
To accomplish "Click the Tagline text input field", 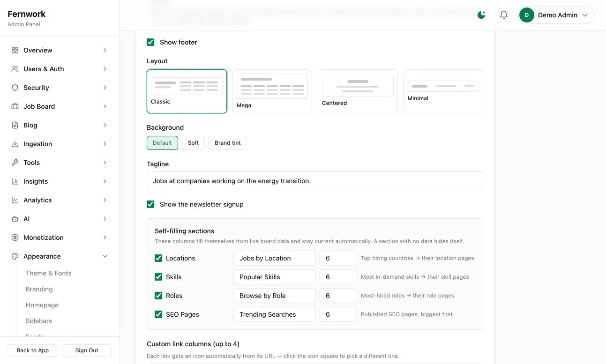I will pyautogui.click(x=315, y=181).
